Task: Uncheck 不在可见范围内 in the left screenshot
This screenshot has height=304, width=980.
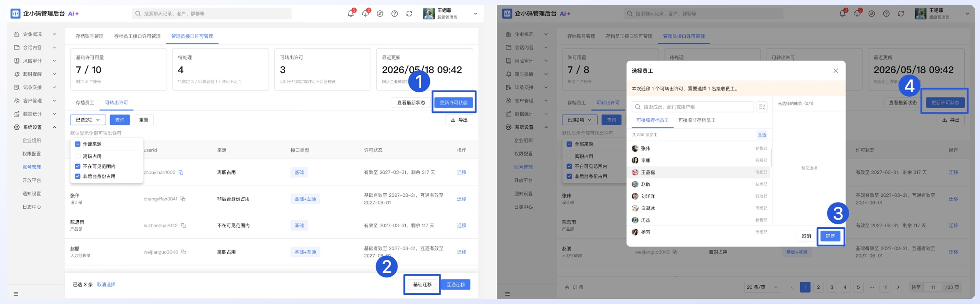Action: tap(78, 166)
